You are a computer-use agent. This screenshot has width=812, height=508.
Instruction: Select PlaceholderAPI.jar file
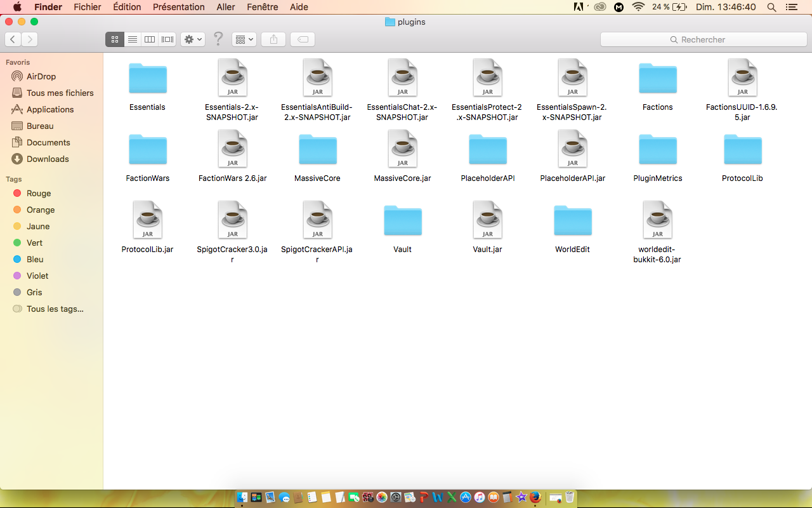click(x=572, y=149)
